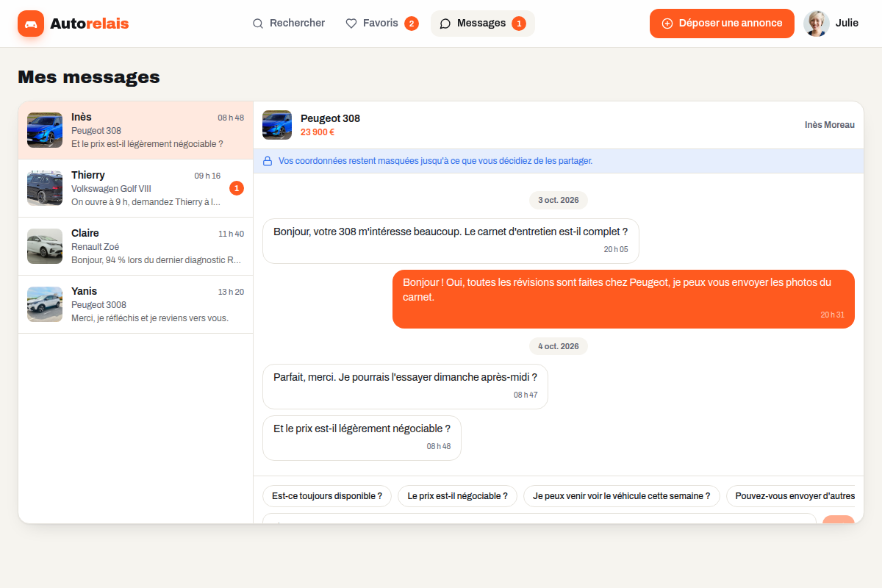Click 13 h 20 timestamp on Yanis's row
Image resolution: width=882 pixels, height=588 pixels.
tap(231, 292)
